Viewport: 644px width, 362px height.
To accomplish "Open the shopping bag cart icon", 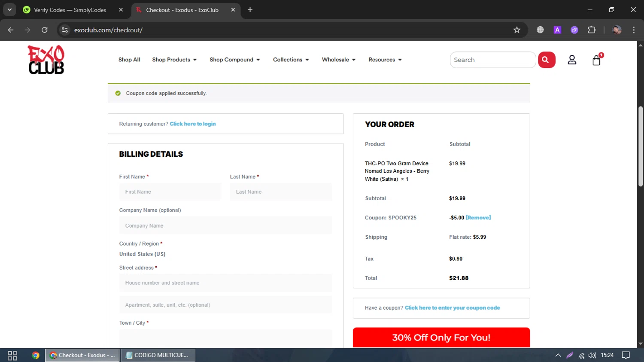I will 596,60.
